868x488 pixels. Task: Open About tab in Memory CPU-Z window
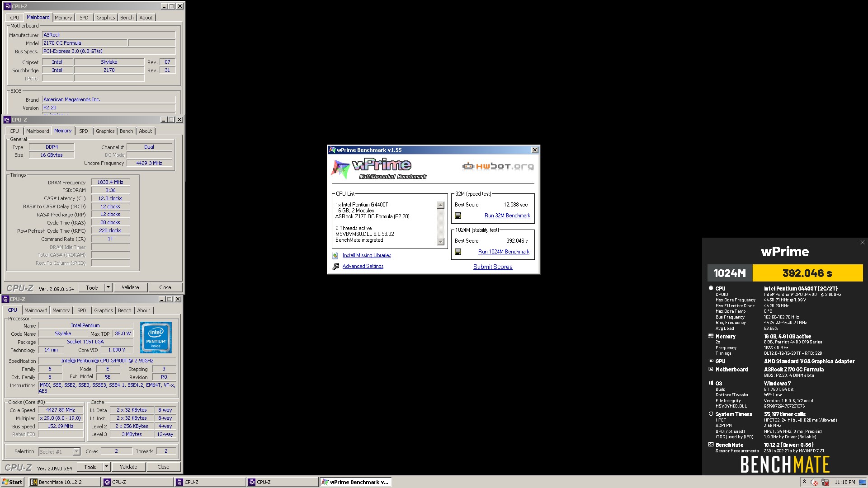point(146,131)
